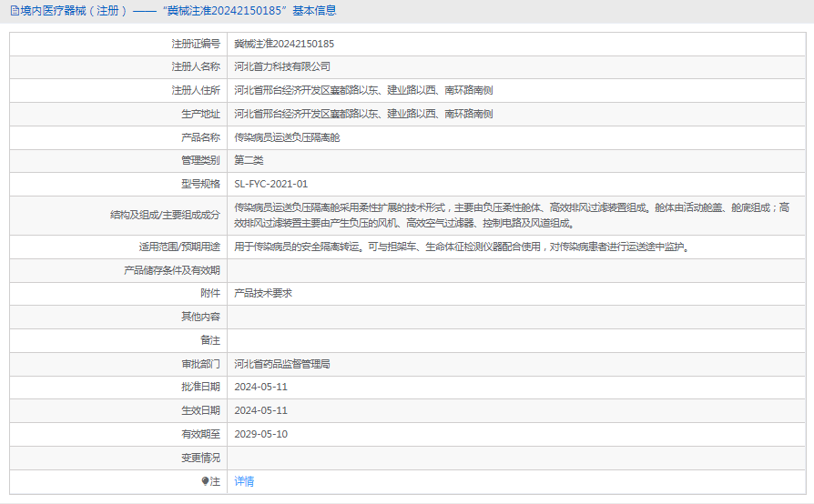Click the 结构及组成/主要组成成分 label
Image resolution: width=814 pixels, height=504 pixels.
pos(165,216)
